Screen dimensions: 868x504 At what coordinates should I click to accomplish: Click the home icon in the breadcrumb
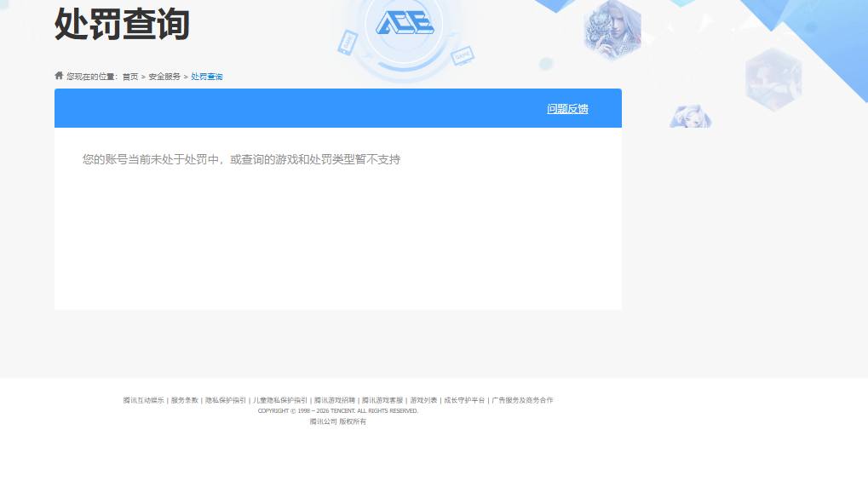(x=59, y=76)
